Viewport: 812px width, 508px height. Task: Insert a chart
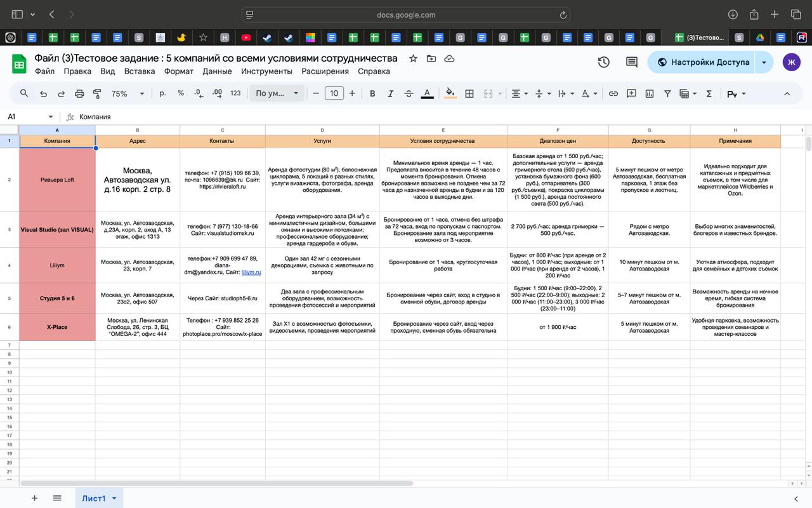pyautogui.click(x=650, y=93)
